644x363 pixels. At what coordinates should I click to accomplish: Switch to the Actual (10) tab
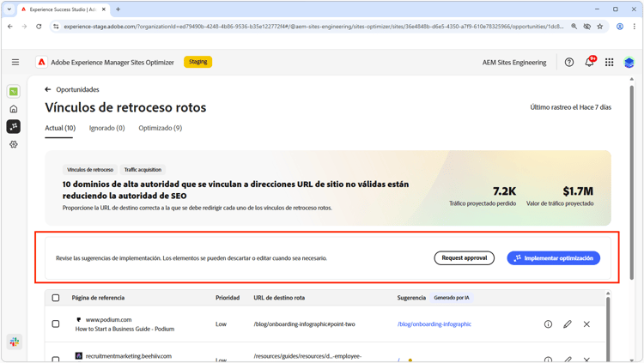pyautogui.click(x=60, y=128)
